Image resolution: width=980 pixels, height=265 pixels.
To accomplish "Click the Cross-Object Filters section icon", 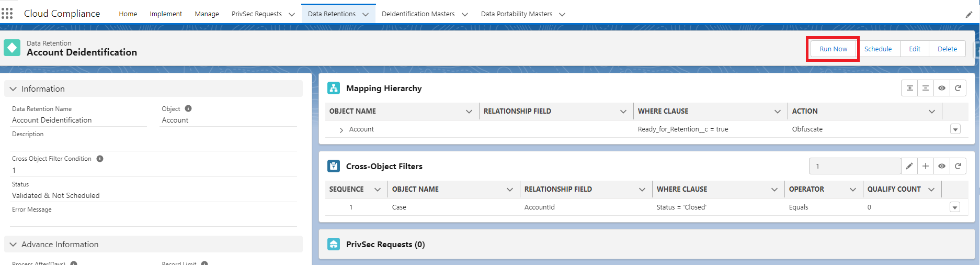I will pyautogui.click(x=334, y=166).
